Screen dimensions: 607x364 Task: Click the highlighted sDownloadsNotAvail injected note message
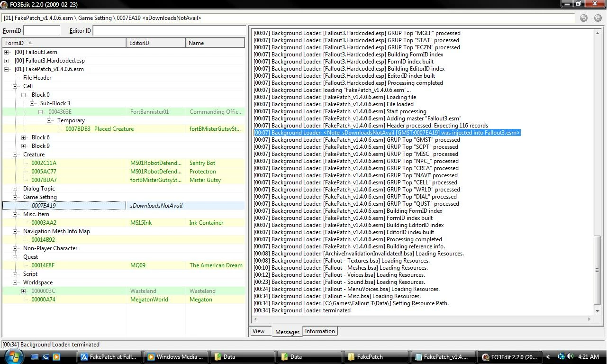pos(387,133)
